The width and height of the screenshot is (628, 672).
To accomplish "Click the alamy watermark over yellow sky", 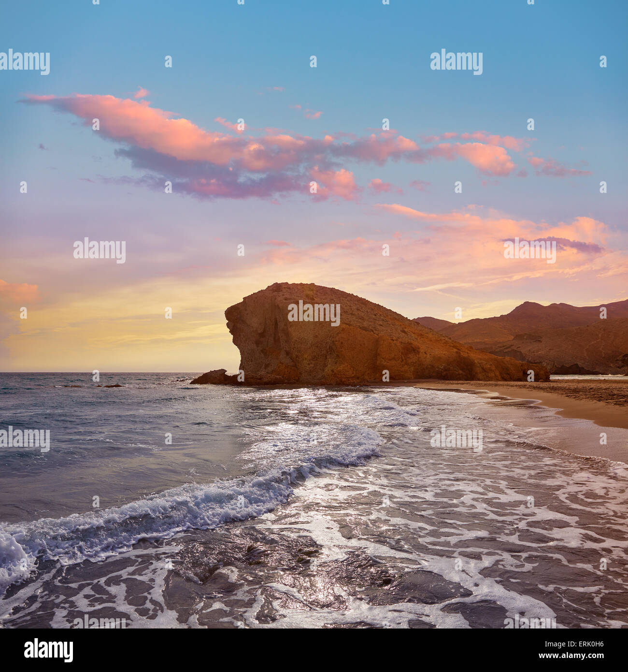I will click(100, 250).
